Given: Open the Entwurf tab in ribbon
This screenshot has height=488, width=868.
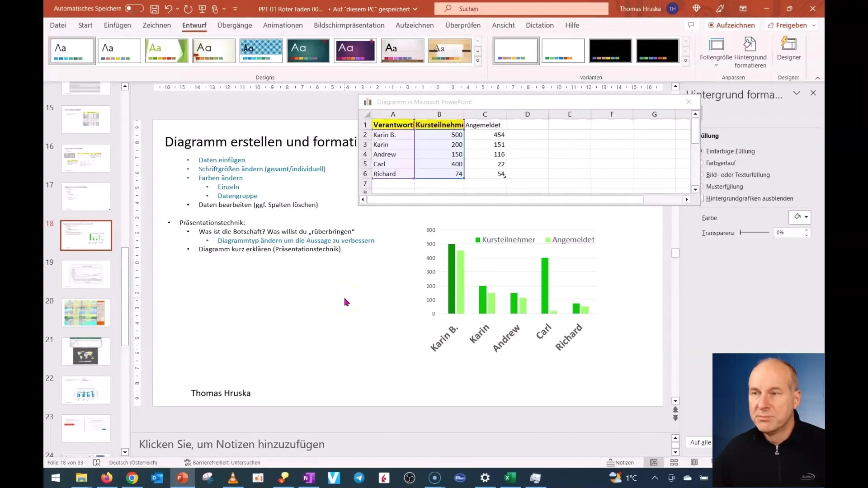Looking at the screenshot, I should pyautogui.click(x=194, y=25).
